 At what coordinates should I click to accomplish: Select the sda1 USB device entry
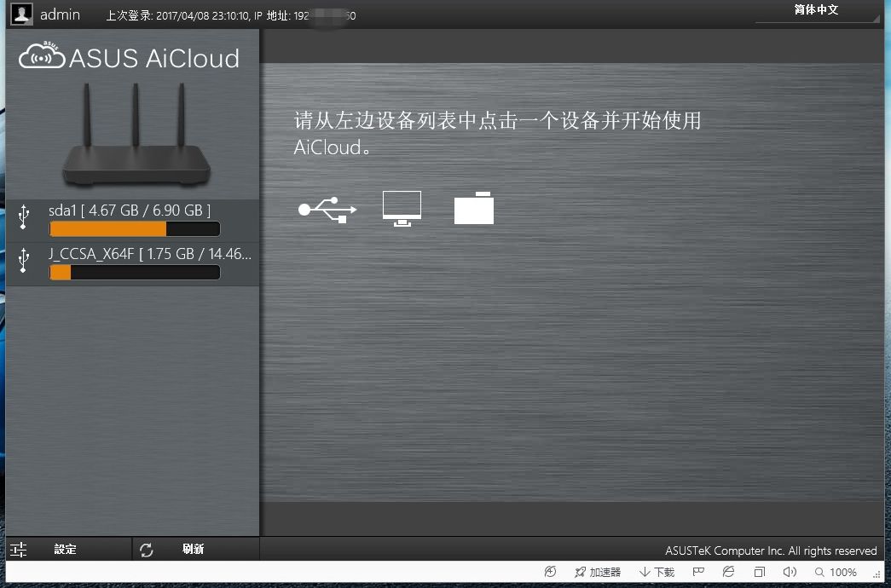click(132, 221)
